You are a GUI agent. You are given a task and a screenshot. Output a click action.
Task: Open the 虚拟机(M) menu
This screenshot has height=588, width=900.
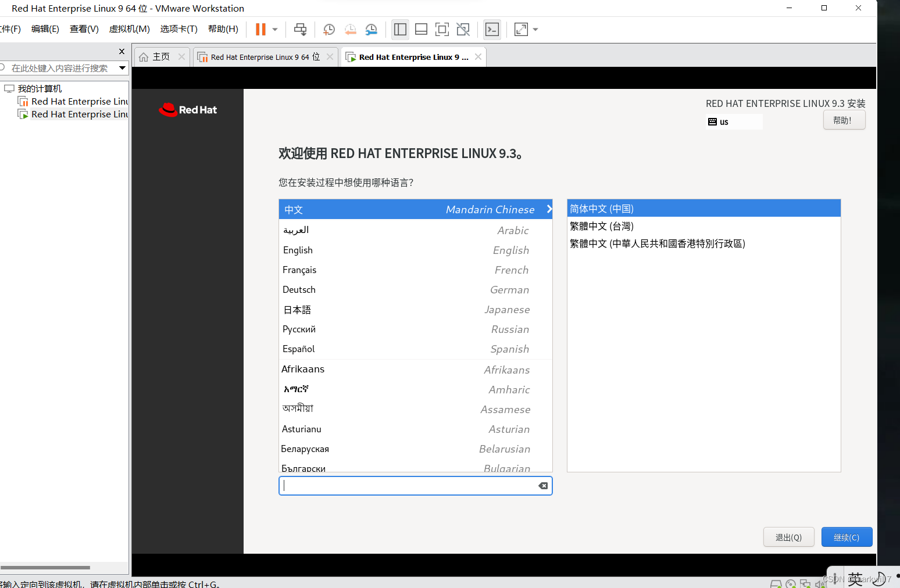point(130,29)
